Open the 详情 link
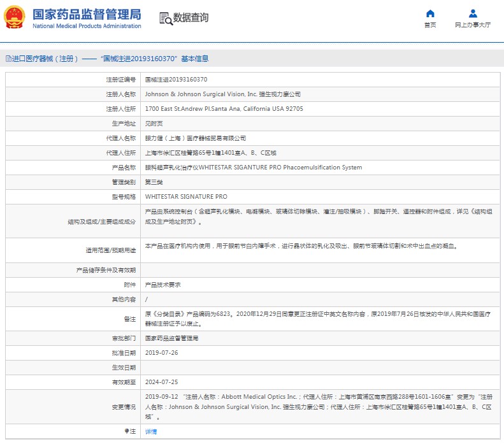The height and width of the screenshot is (444, 504). tap(151, 431)
